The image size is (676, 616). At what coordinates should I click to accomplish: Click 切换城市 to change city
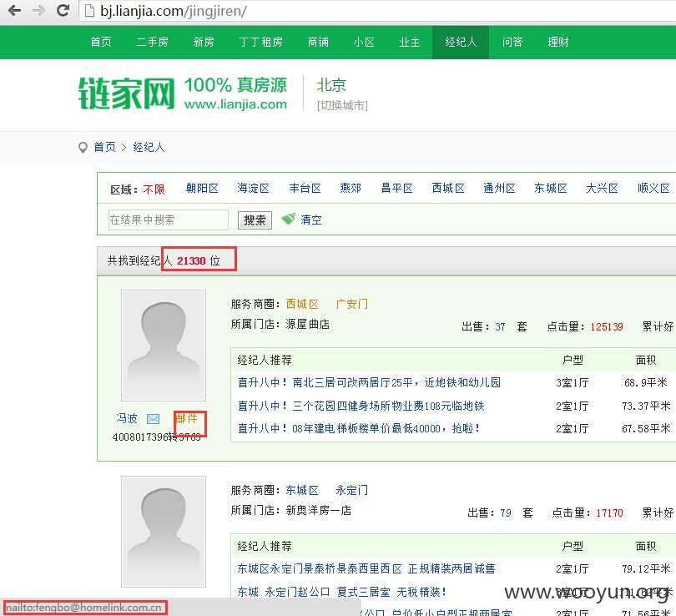pyautogui.click(x=342, y=105)
